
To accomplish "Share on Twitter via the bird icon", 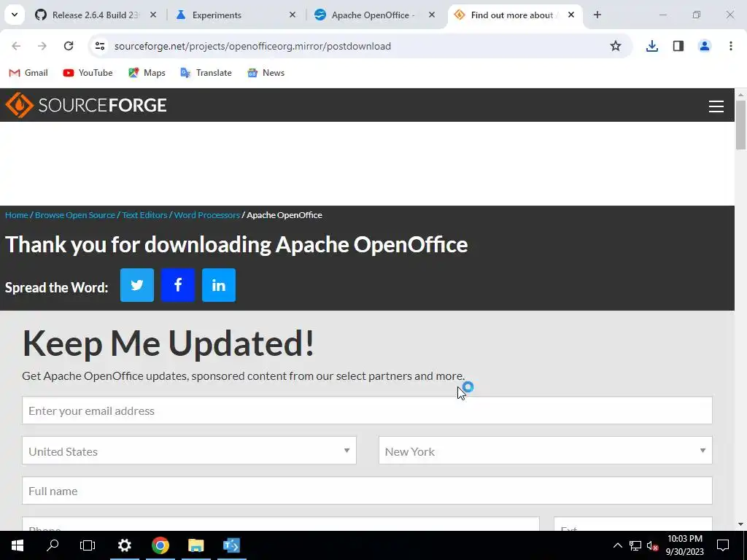I will click(137, 285).
